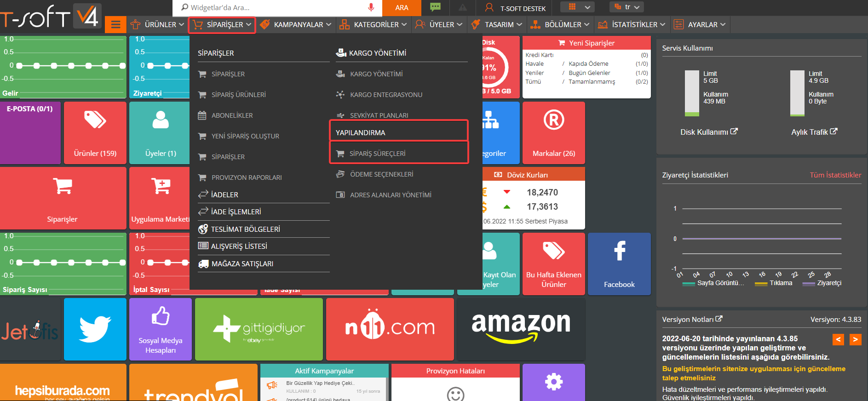The height and width of the screenshot is (401, 868).
Task: Open the ÜYELER menu
Action: pos(439,24)
